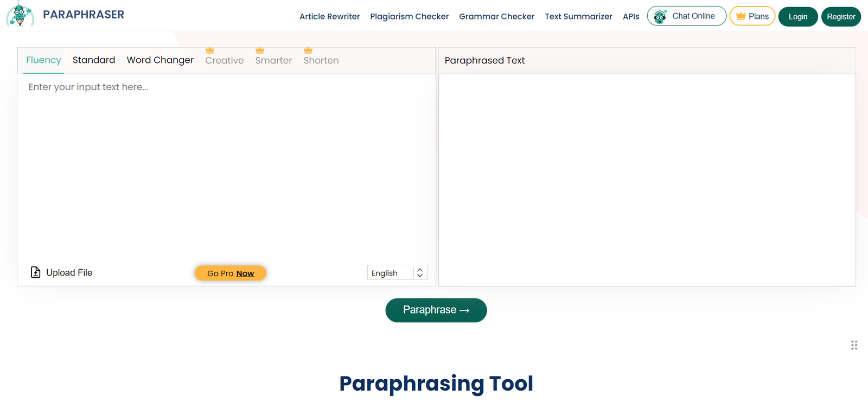The height and width of the screenshot is (408, 868).
Task: Click the Go Pro Now button
Action: click(x=231, y=273)
